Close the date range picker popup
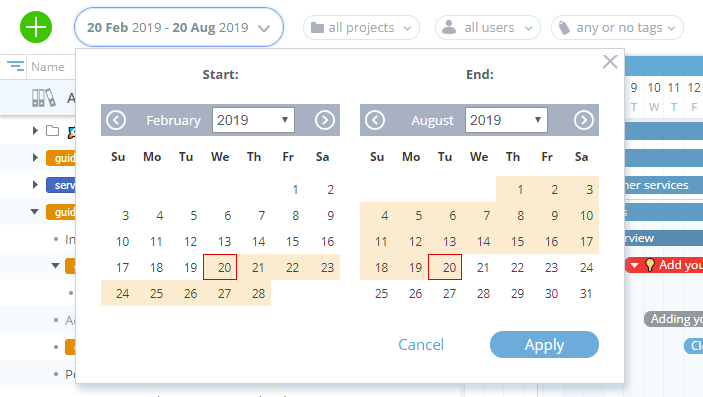 [x=610, y=61]
